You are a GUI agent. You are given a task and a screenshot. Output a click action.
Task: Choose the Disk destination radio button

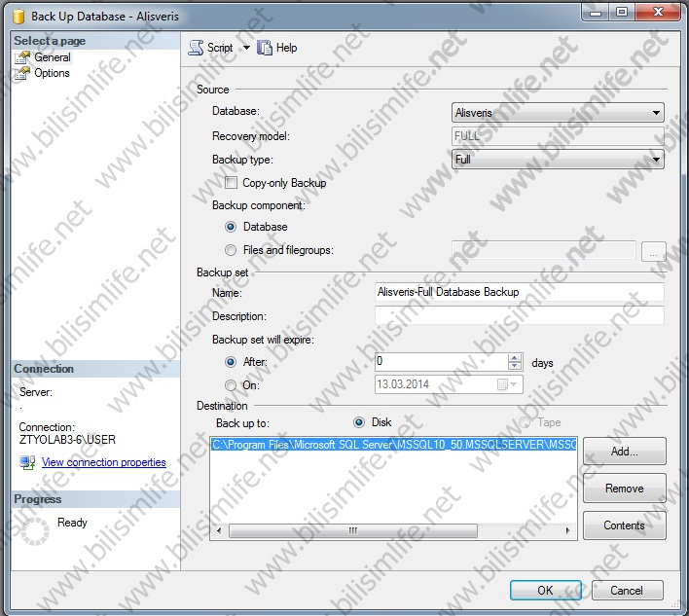click(359, 422)
